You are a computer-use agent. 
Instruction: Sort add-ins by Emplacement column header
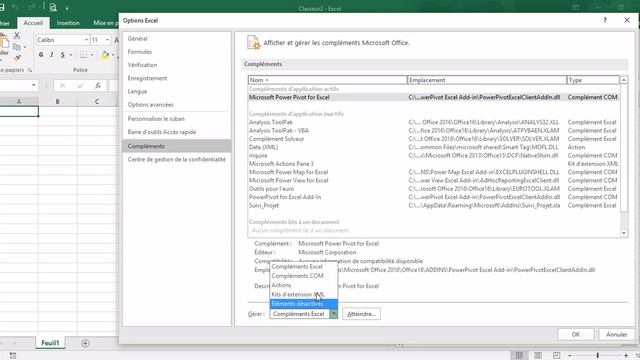tap(487, 80)
